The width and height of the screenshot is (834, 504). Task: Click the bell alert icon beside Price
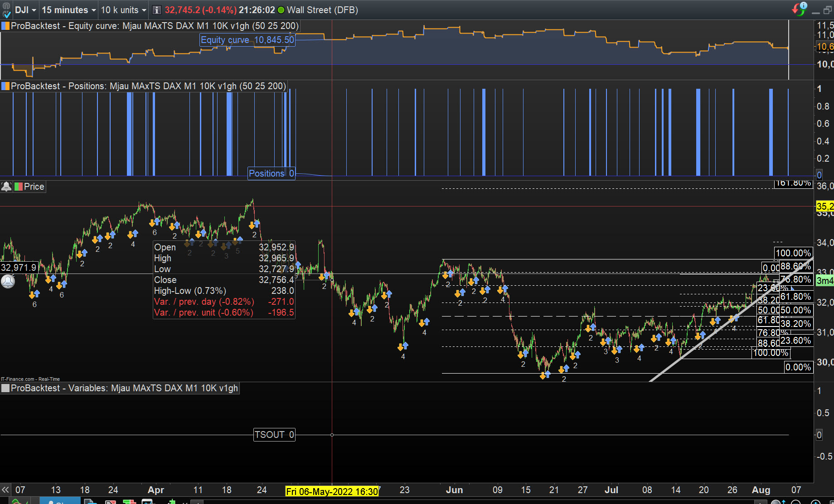coord(6,187)
